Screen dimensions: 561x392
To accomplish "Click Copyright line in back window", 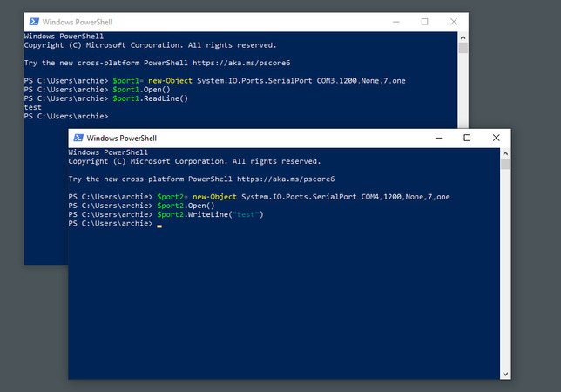I will point(150,45).
